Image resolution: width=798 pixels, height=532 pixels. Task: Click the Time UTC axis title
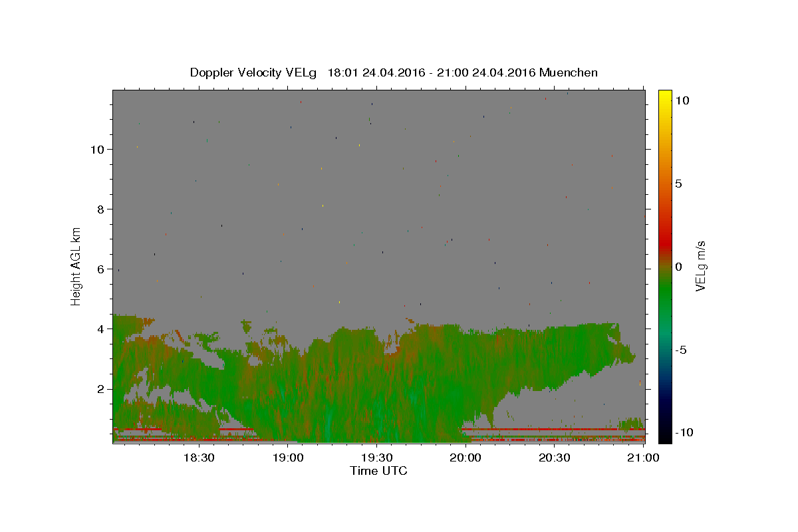(x=378, y=471)
